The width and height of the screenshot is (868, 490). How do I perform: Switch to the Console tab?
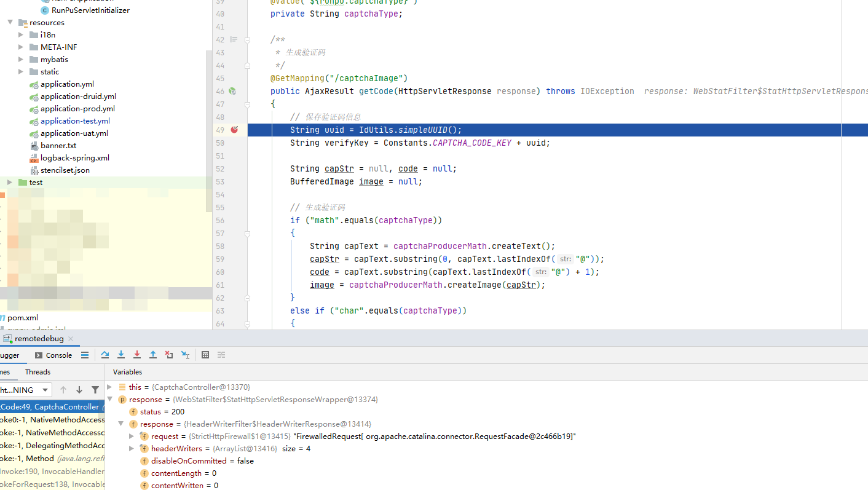tap(57, 355)
